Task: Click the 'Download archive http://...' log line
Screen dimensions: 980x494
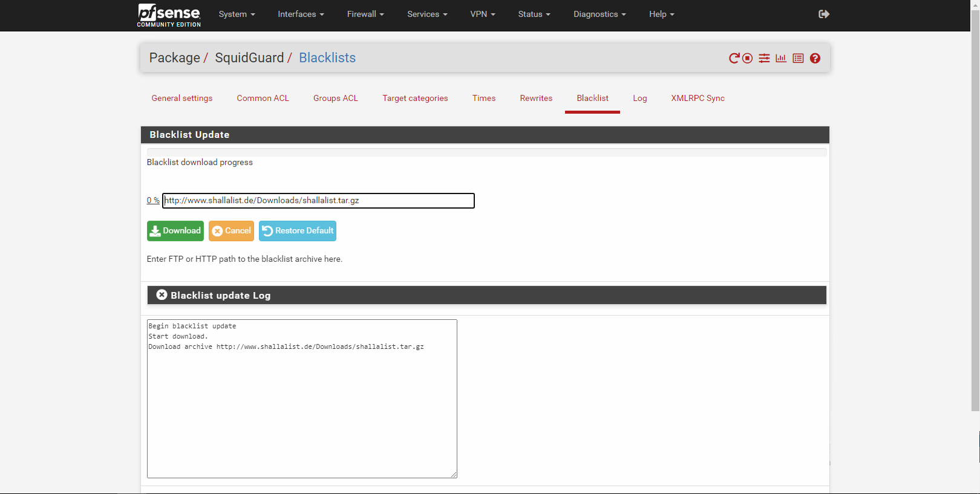Action: 286,346
